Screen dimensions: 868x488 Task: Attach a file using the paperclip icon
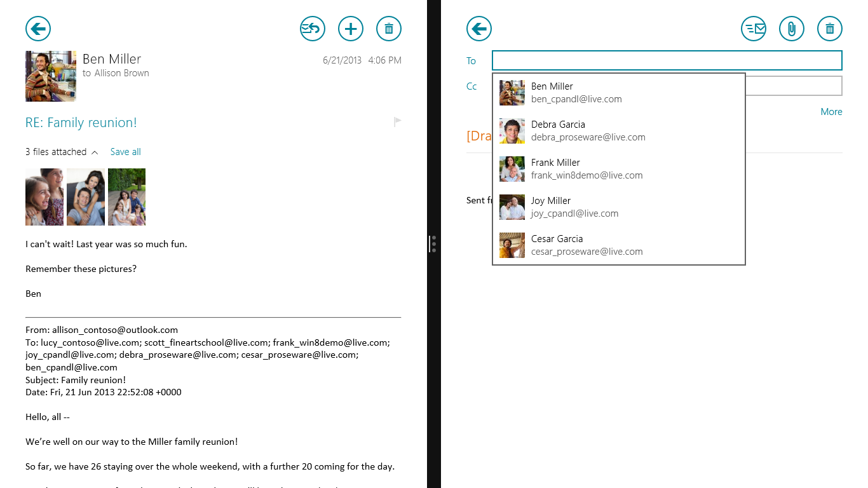792,29
